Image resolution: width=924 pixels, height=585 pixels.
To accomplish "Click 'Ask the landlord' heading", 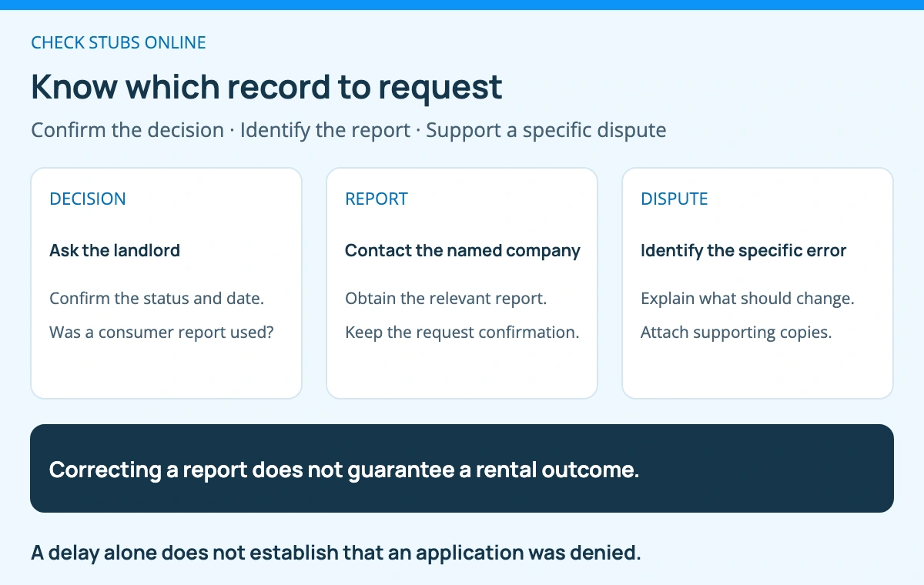I will point(115,250).
